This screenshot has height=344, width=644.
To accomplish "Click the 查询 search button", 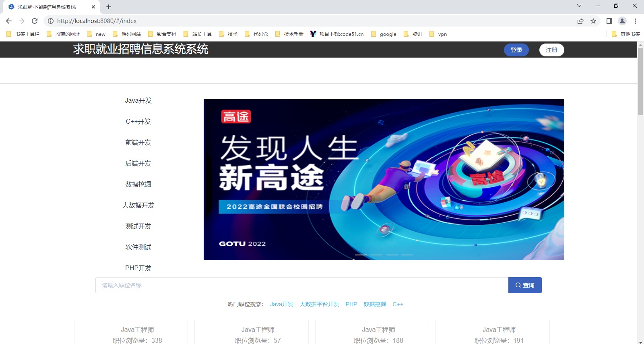I will click(x=525, y=285).
